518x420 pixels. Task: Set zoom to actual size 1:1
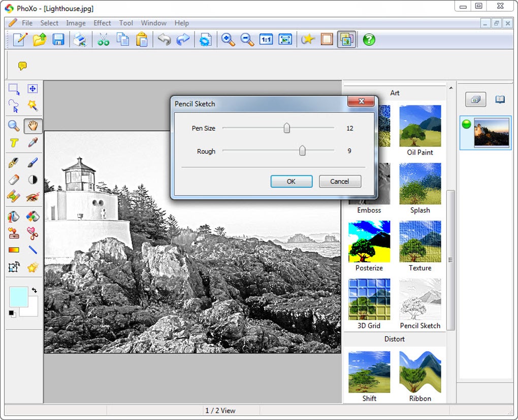[266, 40]
